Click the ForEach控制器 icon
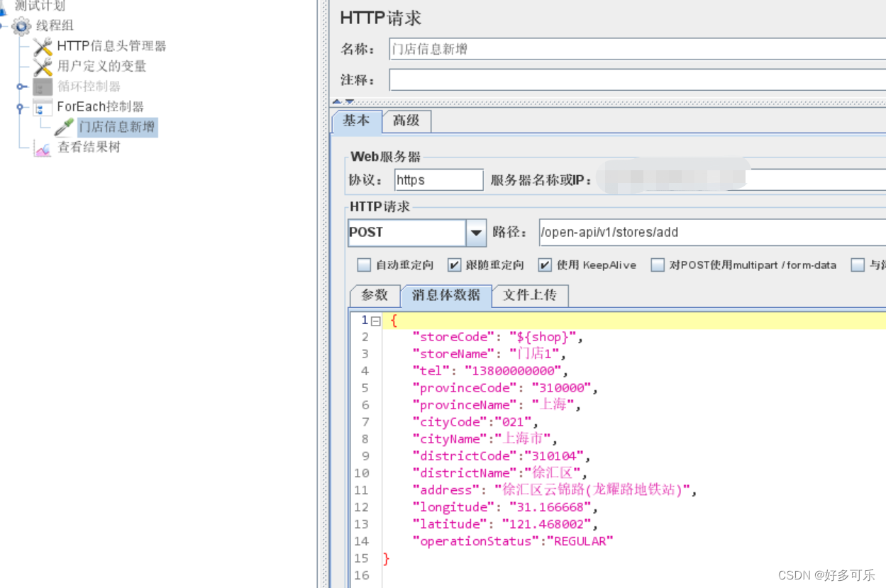This screenshot has height=588, width=886. click(43, 107)
